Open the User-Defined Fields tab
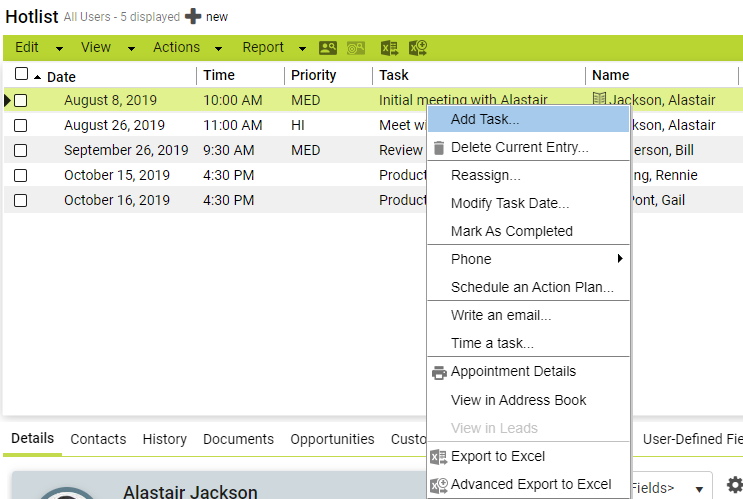This screenshot has height=499, width=743. [x=692, y=439]
